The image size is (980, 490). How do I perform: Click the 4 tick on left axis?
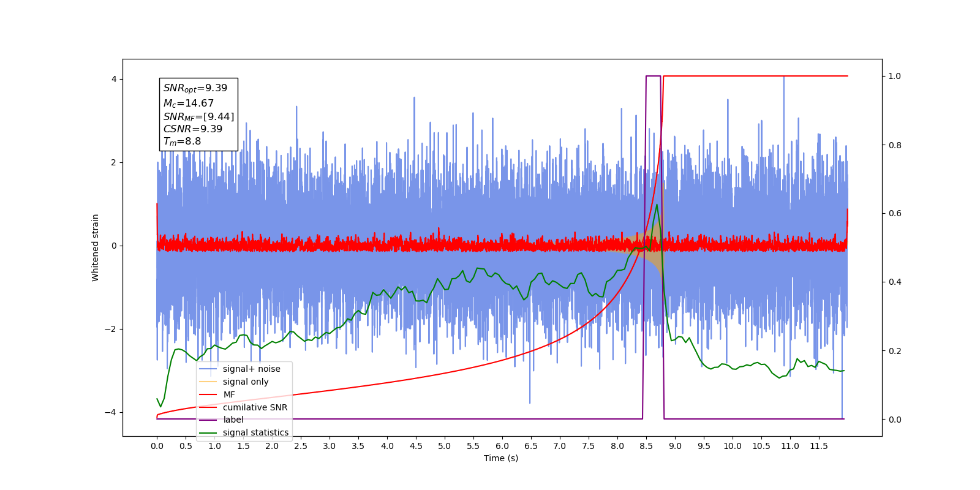point(114,79)
